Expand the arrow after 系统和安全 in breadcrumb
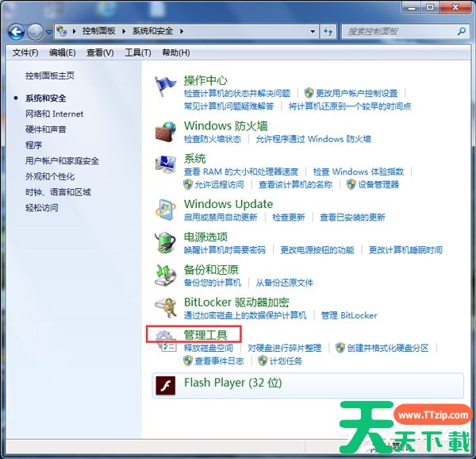The width and height of the screenshot is (476, 459). click(182, 31)
